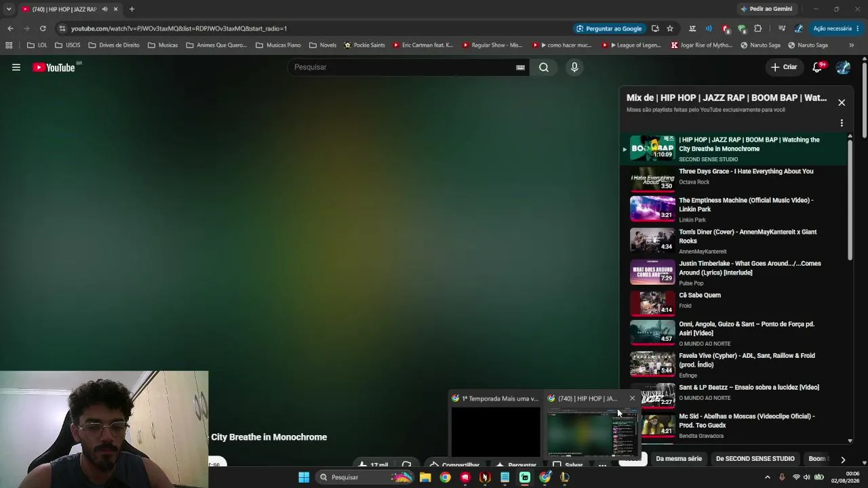Start voice search with the microphone
The width and height of the screenshot is (868, 488).
point(574,67)
